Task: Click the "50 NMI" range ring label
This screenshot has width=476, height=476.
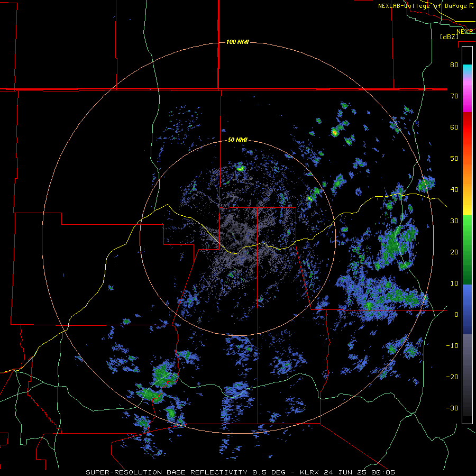Action: (237, 140)
